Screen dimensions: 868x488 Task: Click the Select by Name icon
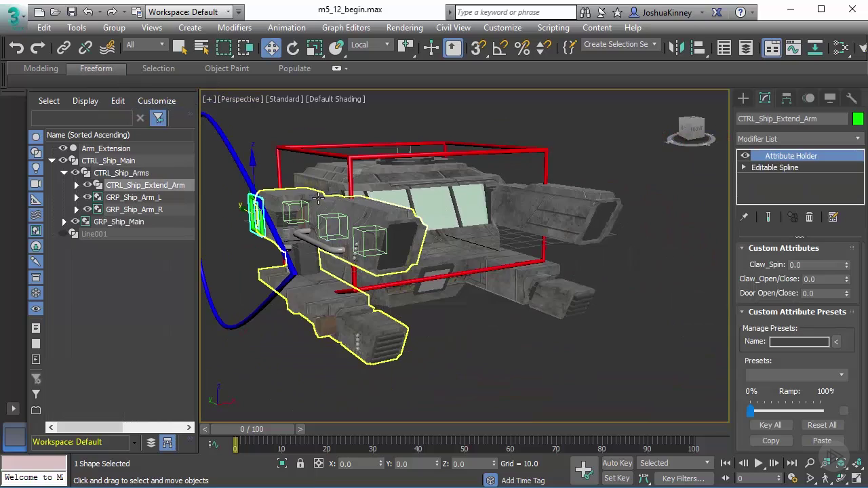pos(201,47)
